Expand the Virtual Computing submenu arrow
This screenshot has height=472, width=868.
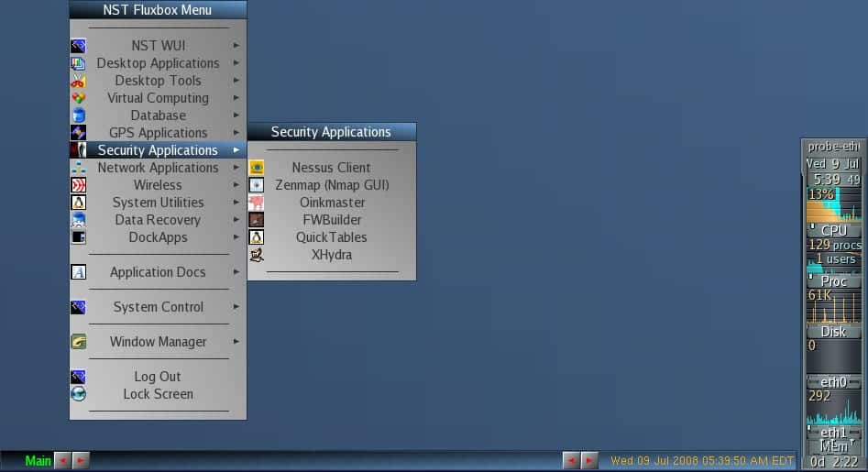click(236, 98)
